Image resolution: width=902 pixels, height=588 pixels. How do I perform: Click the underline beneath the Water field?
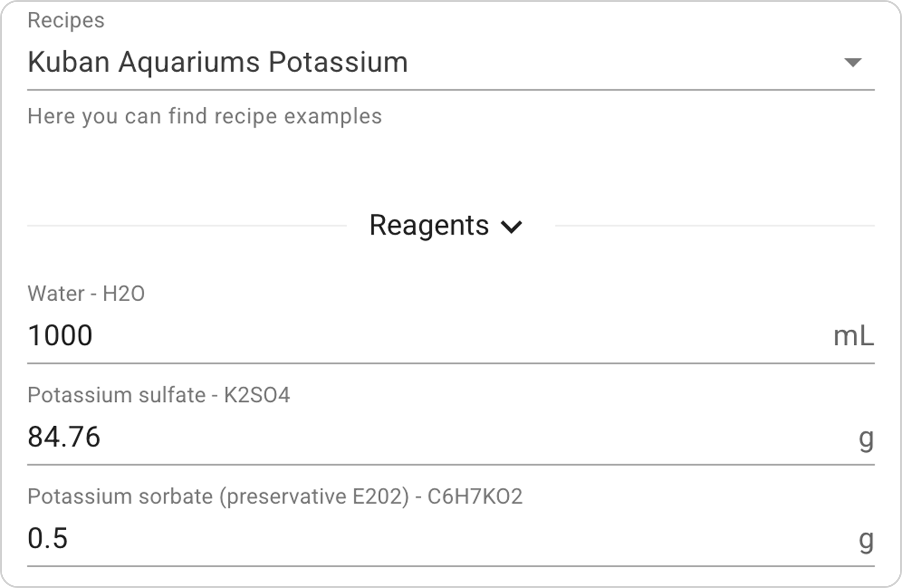(x=451, y=363)
